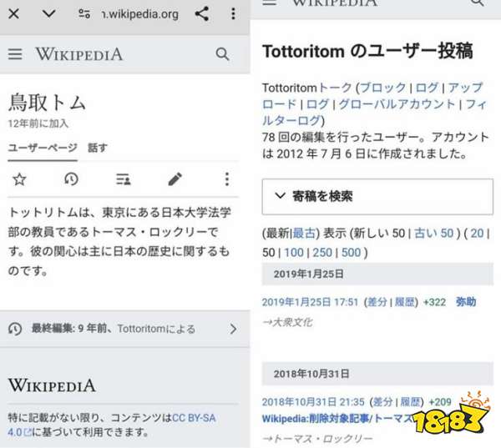501x448 pixels.
Task: Expand the 寄稿を検索 search box
Action: coord(377,196)
